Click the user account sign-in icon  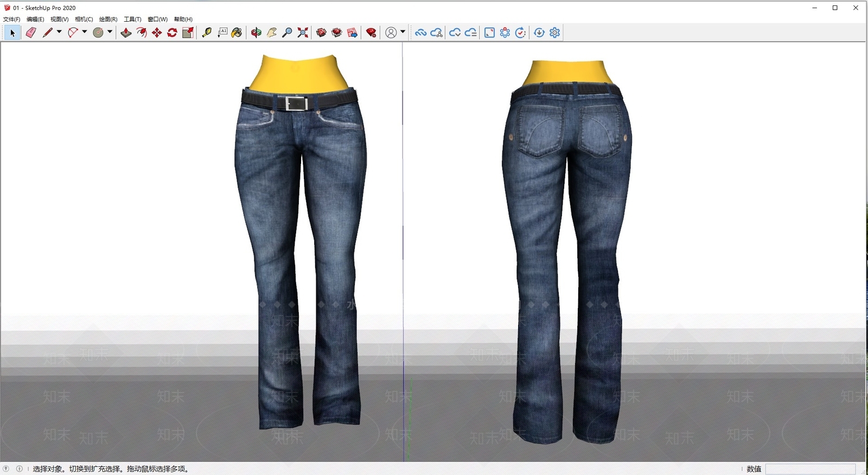pos(391,33)
